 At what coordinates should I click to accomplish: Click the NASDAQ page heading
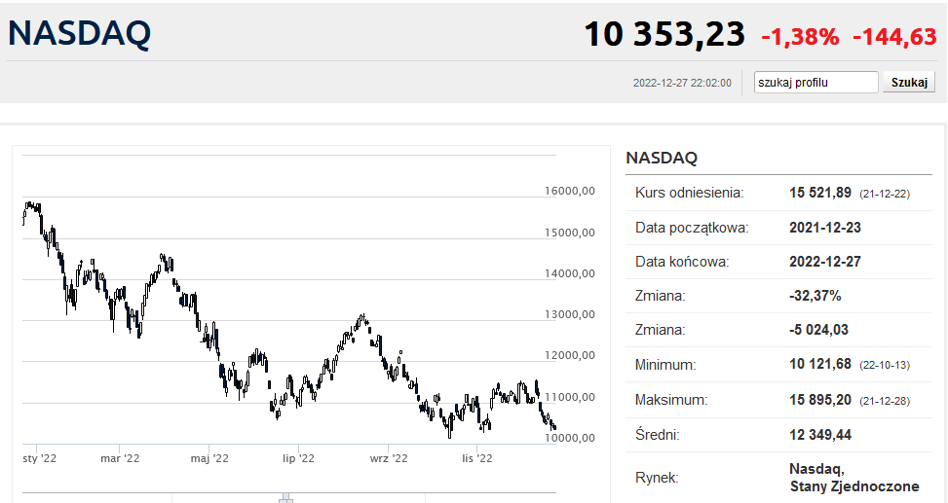pos(79,33)
